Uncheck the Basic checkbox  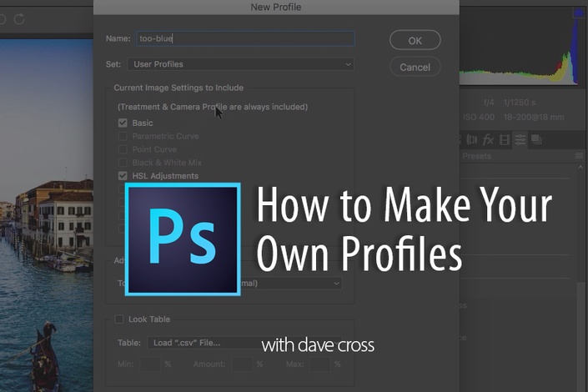pyautogui.click(x=123, y=123)
